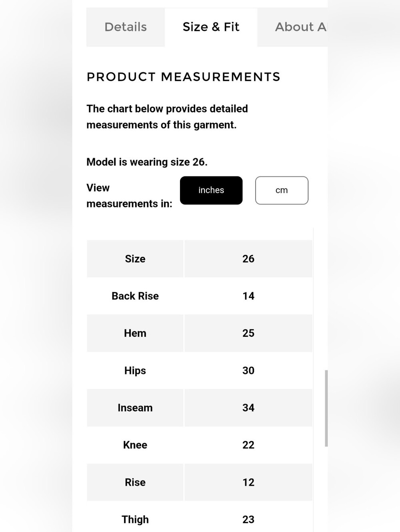Click the Hips row label
The height and width of the screenshot is (532, 400).
(x=135, y=371)
